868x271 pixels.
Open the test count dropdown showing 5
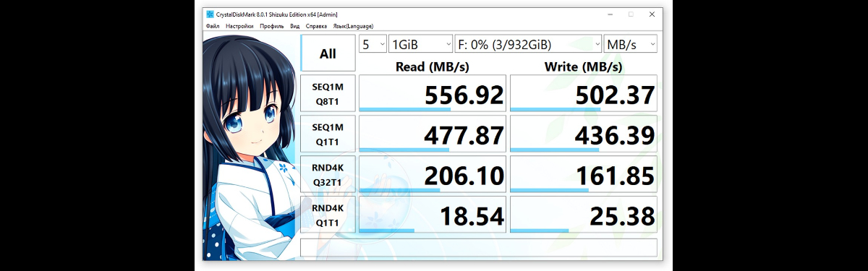point(373,44)
